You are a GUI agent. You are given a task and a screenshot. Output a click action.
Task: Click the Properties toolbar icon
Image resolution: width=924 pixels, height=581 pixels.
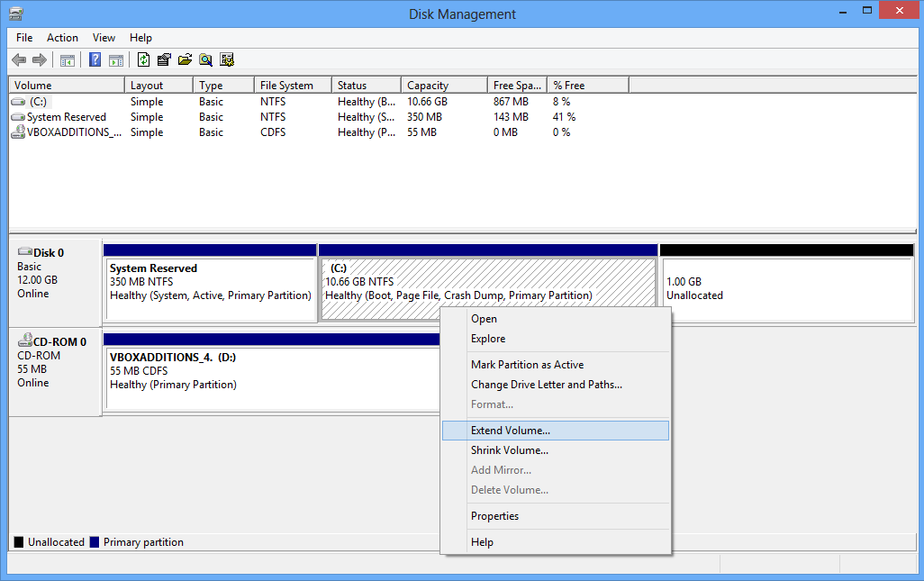pos(164,60)
